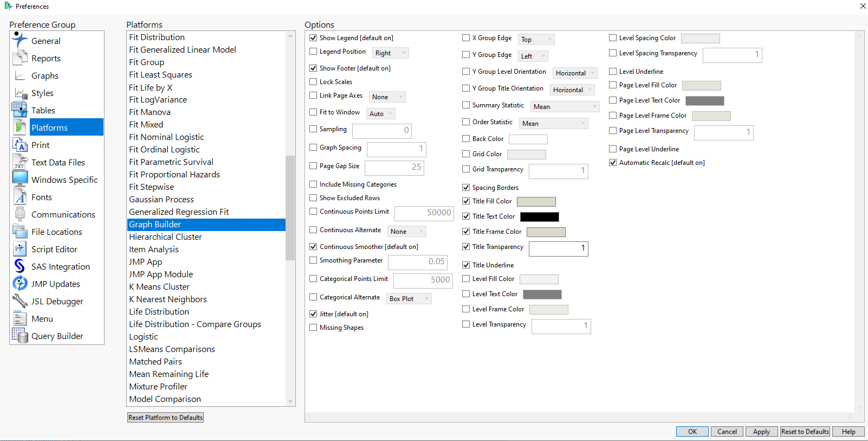Click the Help button
The width and height of the screenshot is (868, 441).
pyautogui.click(x=848, y=432)
